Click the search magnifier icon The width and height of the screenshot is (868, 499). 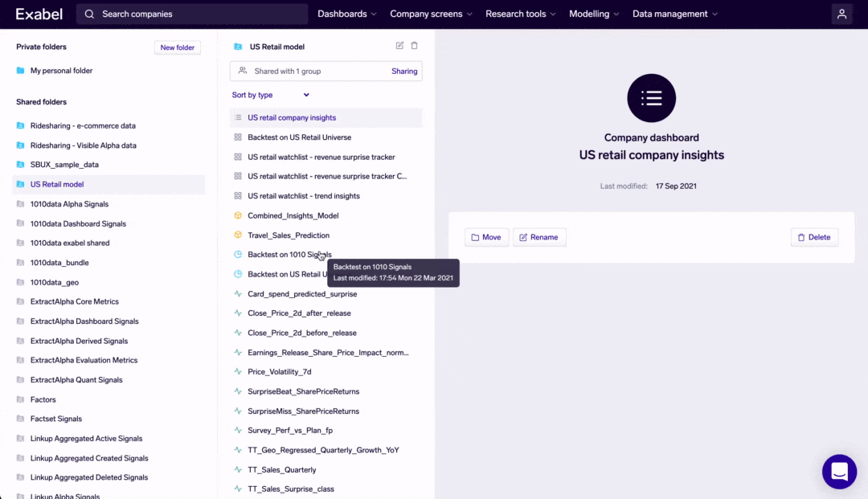(89, 14)
